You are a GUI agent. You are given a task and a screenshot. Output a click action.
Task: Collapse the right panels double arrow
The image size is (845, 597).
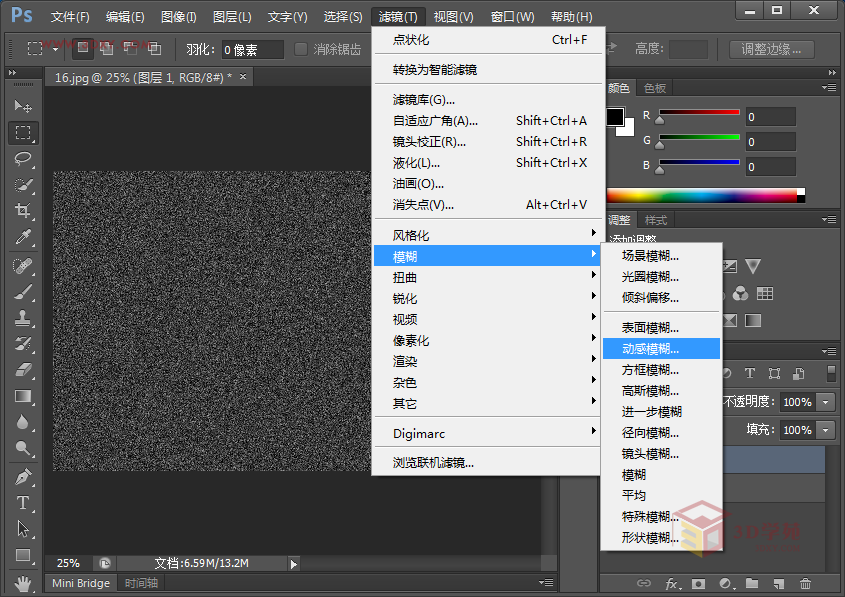click(833, 72)
